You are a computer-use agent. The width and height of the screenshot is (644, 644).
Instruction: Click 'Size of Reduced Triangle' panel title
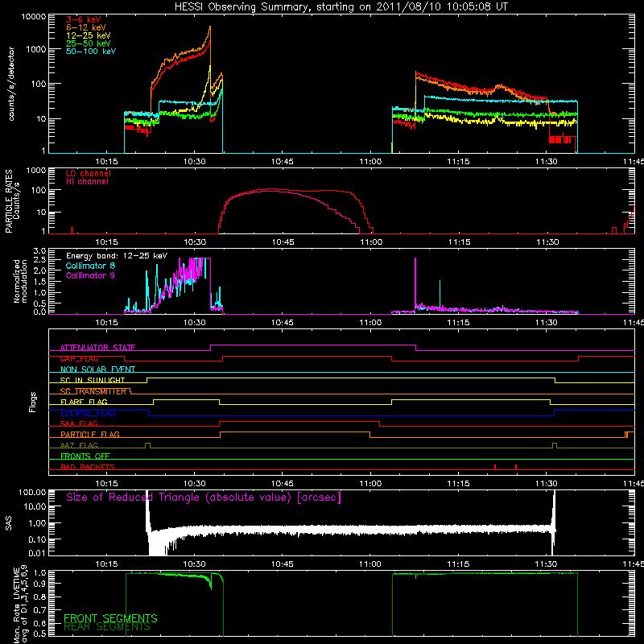pyautogui.click(x=204, y=497)
